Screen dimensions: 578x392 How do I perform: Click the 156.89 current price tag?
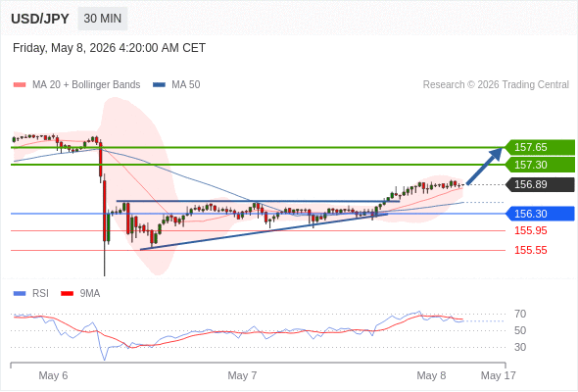pos(540,184)
